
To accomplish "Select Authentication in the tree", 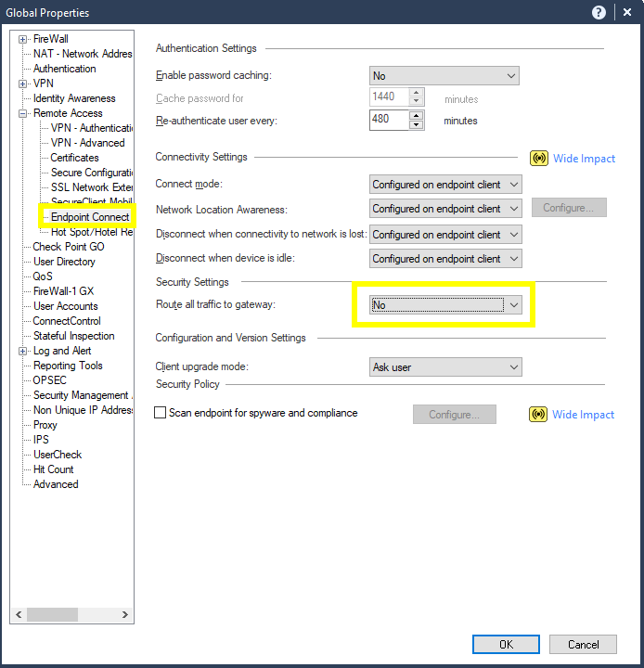I will coord(65,69).
